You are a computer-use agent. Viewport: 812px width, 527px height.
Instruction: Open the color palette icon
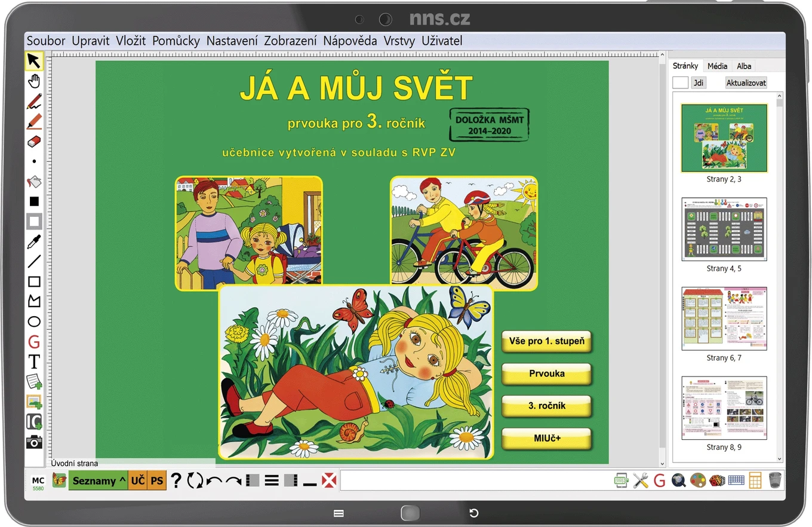click(697, 480)
